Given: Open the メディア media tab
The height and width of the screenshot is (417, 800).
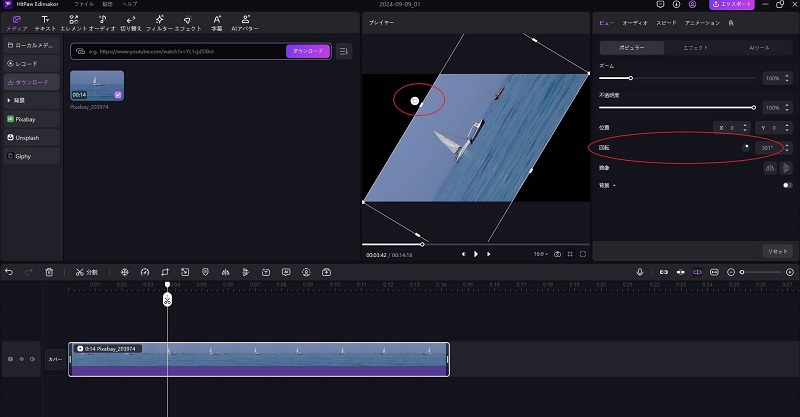Looking at the screenshot, I should pos(16,23).
